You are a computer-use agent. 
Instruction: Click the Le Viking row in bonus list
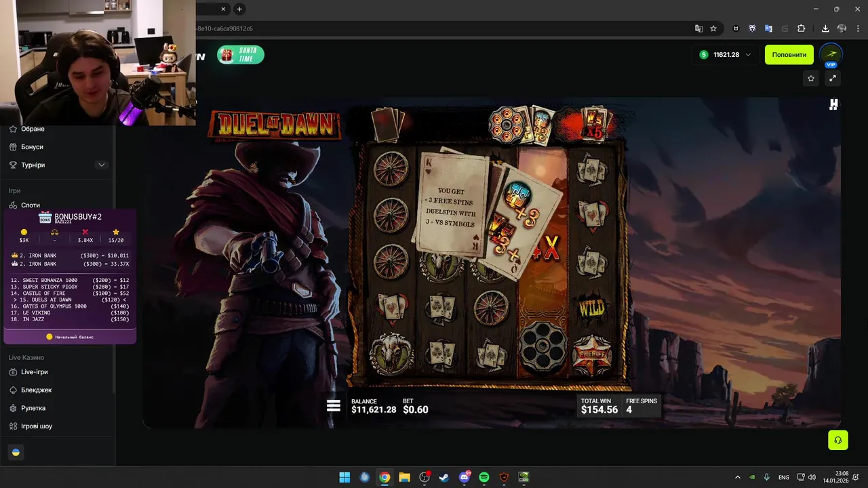tap(69, 312)
